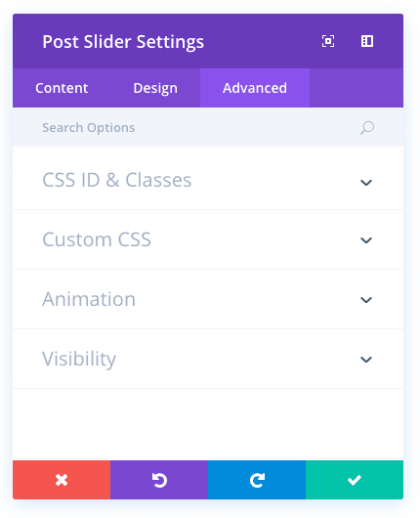Expand the Visibility chevron arrow
The width and height of the screenshot is (420, 518).
point(366,360)
